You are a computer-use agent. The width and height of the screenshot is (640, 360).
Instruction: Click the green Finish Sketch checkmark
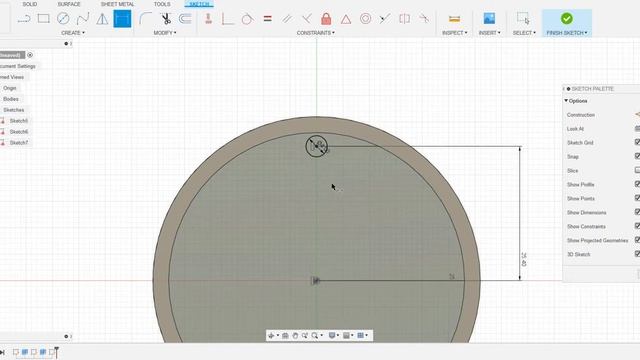coord(567,18)
